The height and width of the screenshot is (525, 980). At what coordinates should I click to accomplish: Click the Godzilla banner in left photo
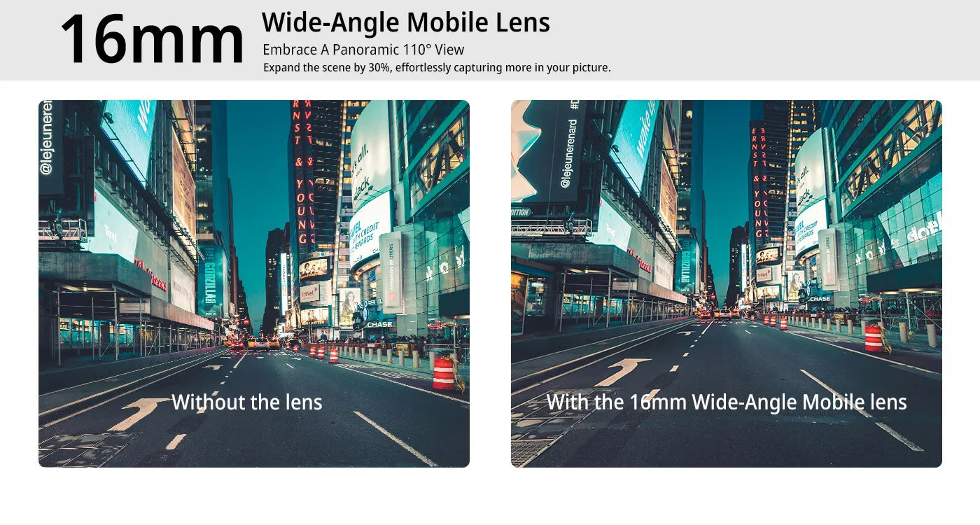click(x=211, y=282)
